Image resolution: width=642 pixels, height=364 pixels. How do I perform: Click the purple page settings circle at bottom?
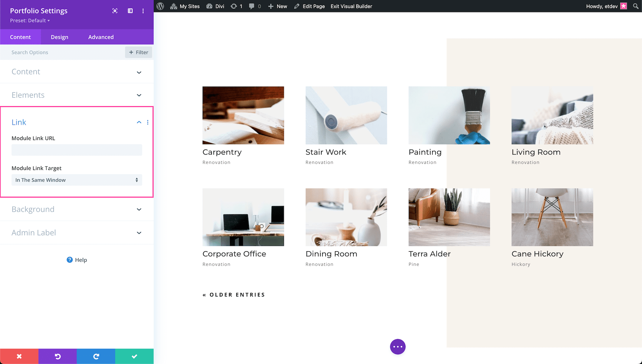click(398, 346)
